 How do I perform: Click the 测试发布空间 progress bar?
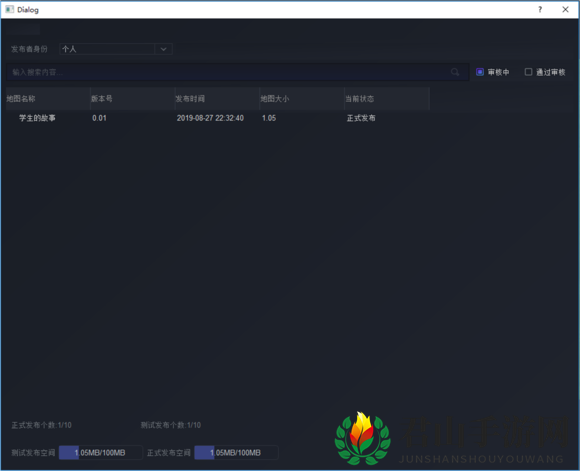pos(101,453)
